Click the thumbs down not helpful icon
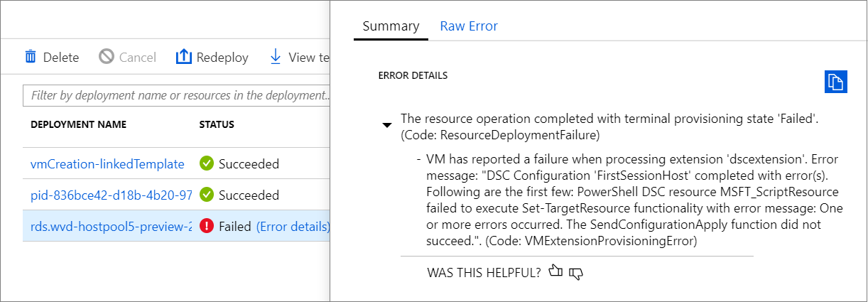The width and height of the screenshot is (868, 302). click(x=576, y=272)
